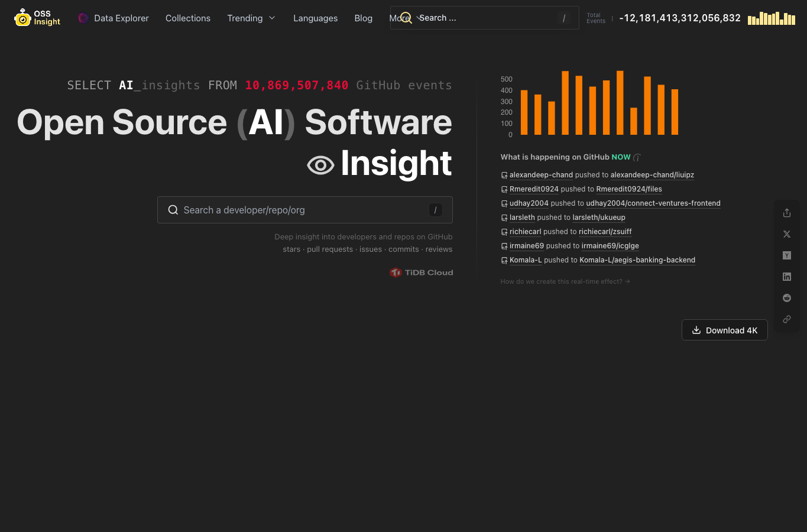Click the Download 4K button
Viewport: 807px width, 532px height.
725,330
